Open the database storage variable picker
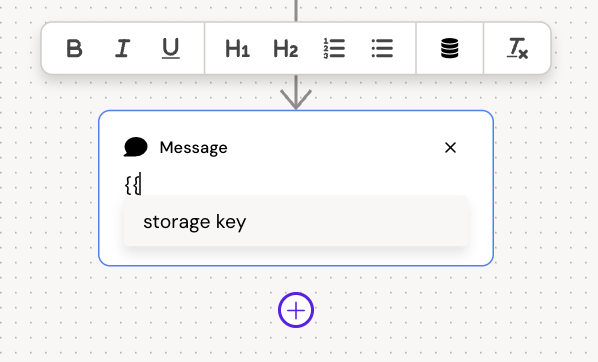Screen dimensions: 598x362 [x=450, y=48]
